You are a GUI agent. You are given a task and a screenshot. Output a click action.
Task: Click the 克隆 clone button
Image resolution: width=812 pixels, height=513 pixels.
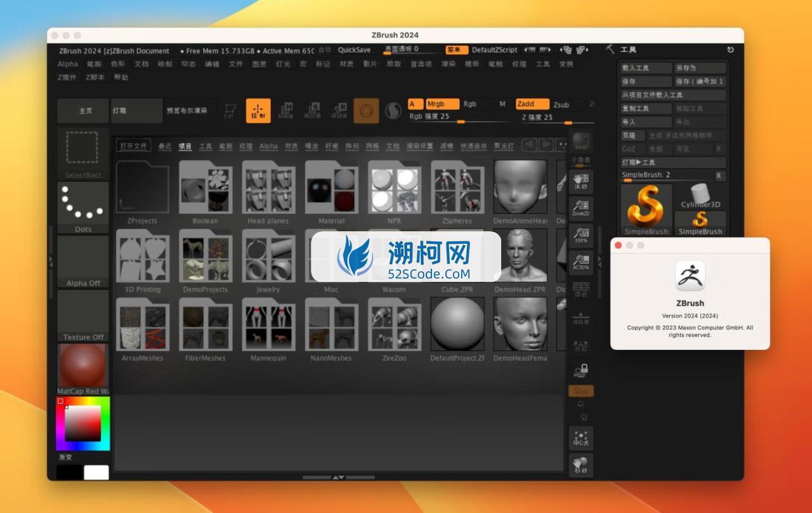[x=632, y=135]
